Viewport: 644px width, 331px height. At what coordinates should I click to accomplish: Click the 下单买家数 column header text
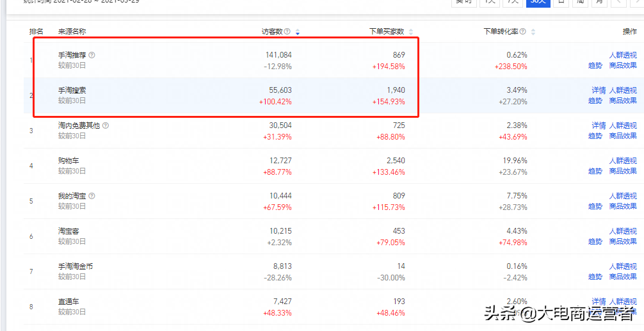(387, 31)
